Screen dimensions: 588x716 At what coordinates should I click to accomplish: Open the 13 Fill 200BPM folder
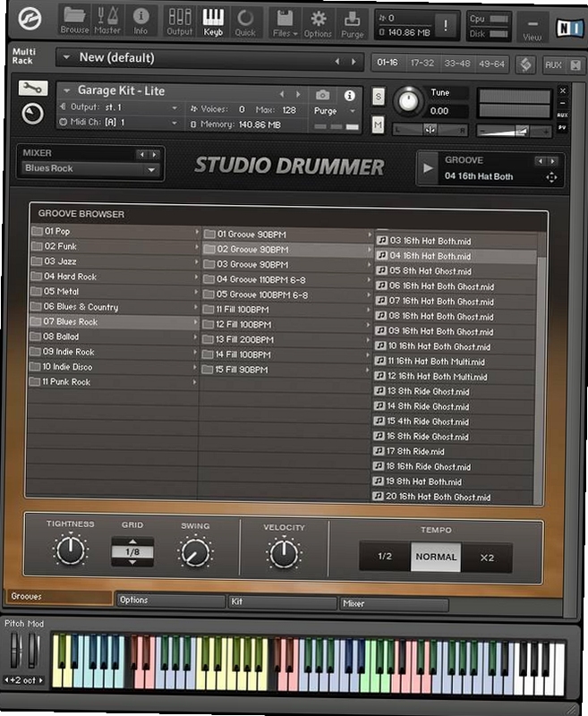[287, 340]
